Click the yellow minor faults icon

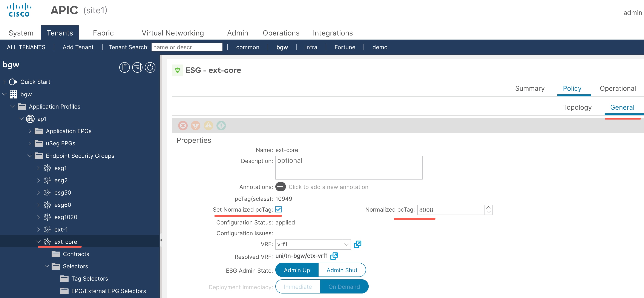(208, 126)
